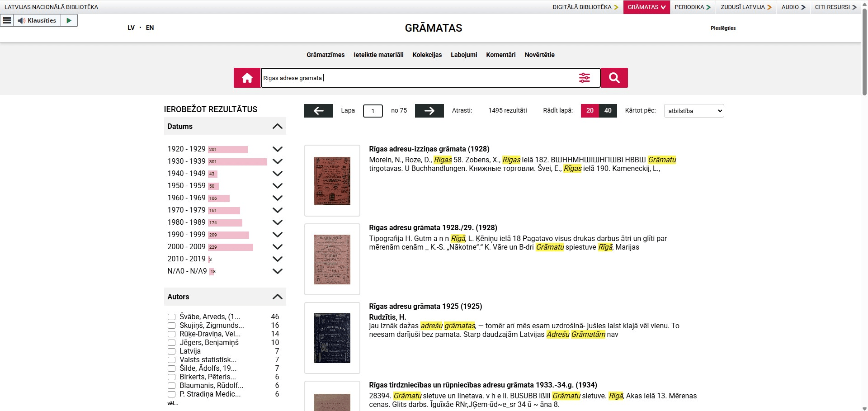The width and height of the screenshot is (868, 411).
Task: Expand the 1940 - 1949 date range
Action: [x=278, y=174]
